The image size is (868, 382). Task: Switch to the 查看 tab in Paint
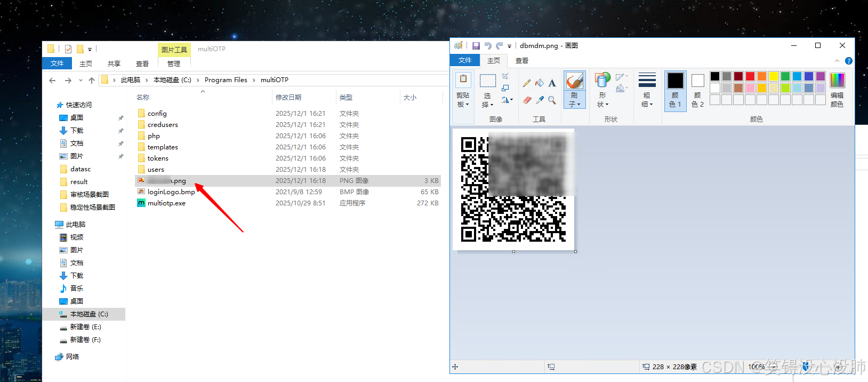[522, 61]
